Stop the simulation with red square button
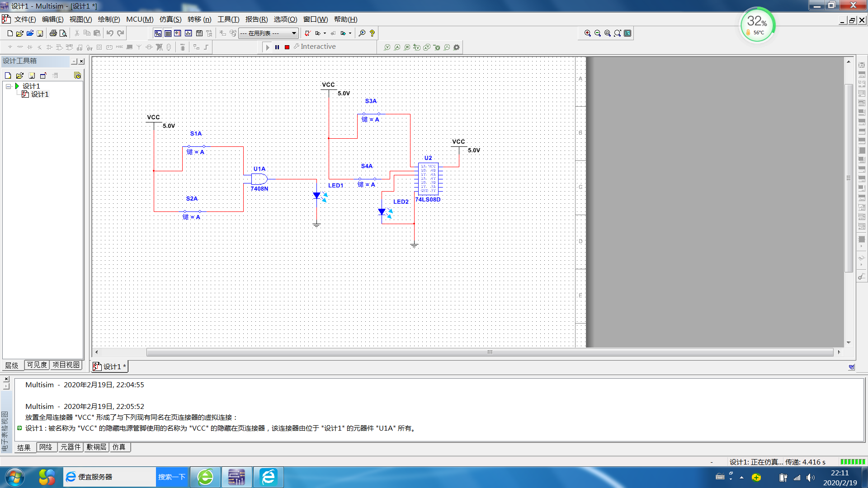The height and width of the screenshot is (488, 868). (x=287, y=47)
